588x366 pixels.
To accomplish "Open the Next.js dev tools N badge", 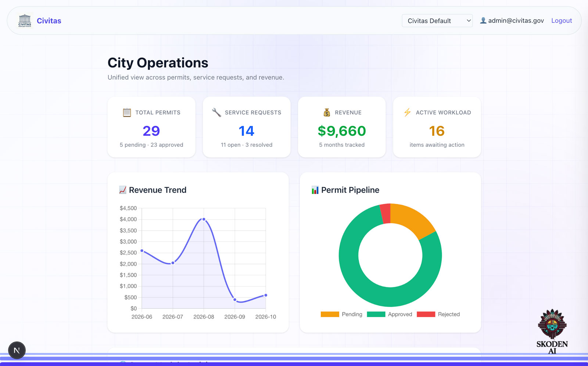I will [x=17, y=350].
